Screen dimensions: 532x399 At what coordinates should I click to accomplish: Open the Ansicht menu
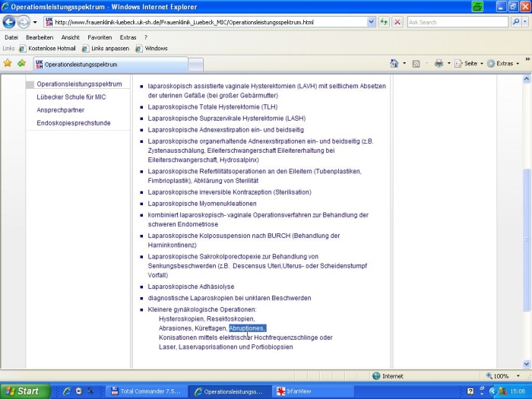[x=70, y=37]
